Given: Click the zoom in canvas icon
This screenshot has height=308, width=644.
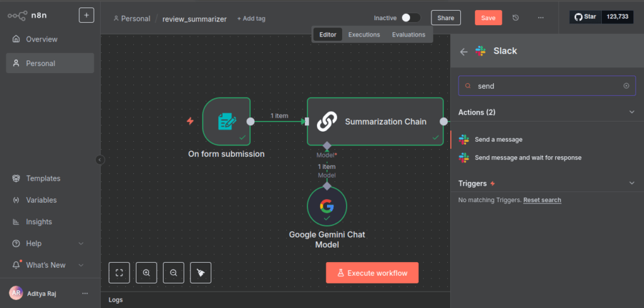Looking at the screenshot, I should point(146,273).
